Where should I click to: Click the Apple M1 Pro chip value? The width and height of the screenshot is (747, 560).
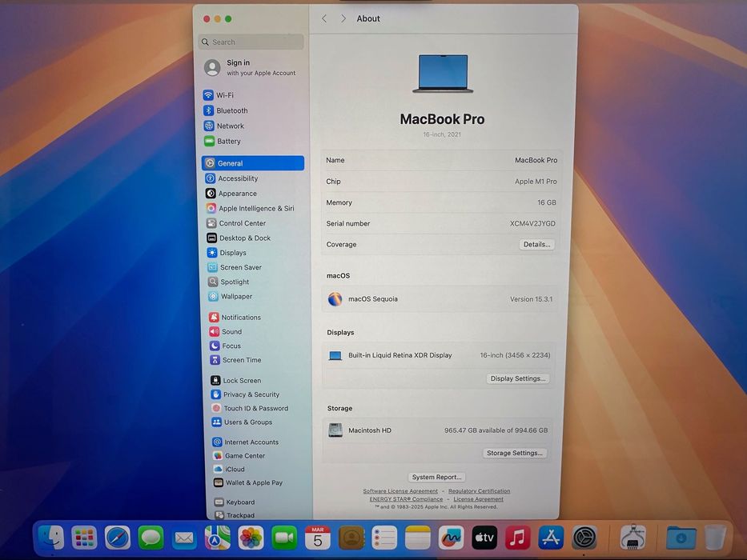click(x=536, y=182)
